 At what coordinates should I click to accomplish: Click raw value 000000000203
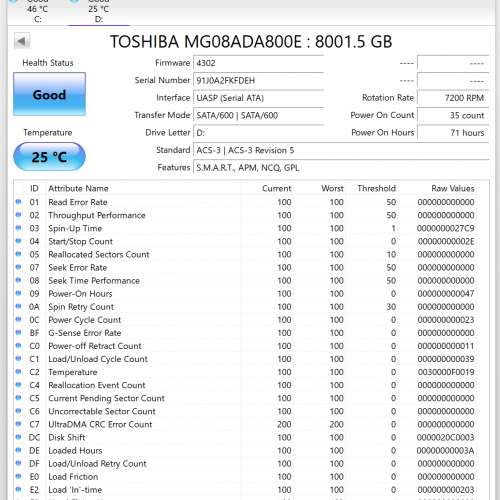pos(446,490)
